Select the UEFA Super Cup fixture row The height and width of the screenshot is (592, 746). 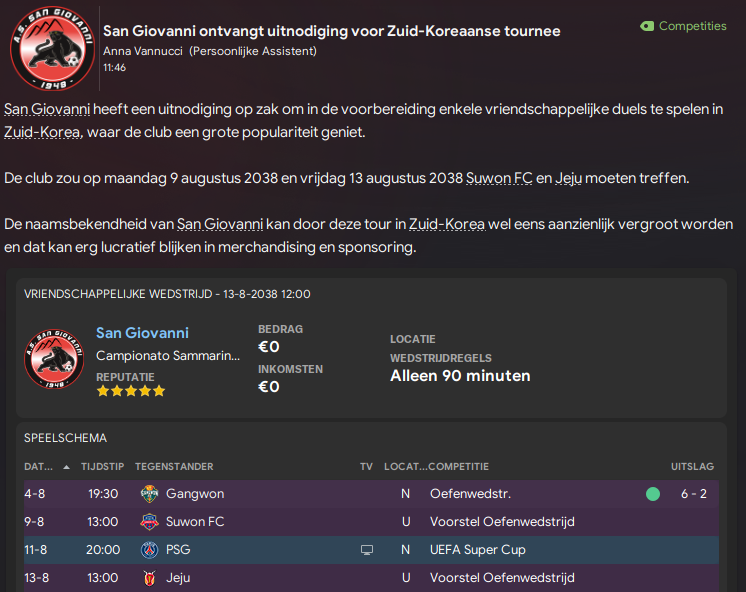click(371, 550)
